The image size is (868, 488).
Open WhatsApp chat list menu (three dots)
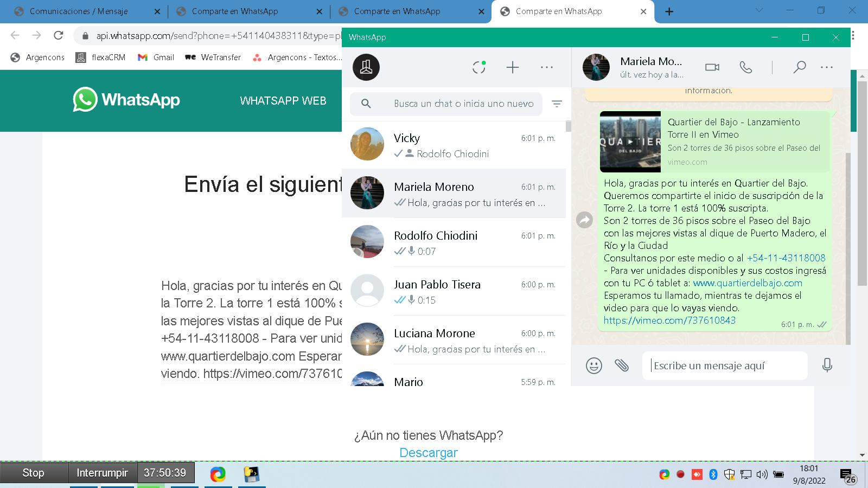coord(547,67)
